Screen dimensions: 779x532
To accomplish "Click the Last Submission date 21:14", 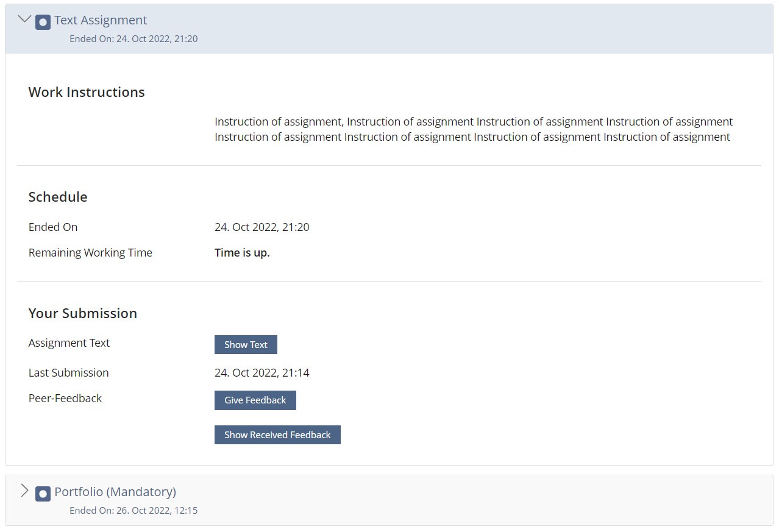I will coord(261,373).
